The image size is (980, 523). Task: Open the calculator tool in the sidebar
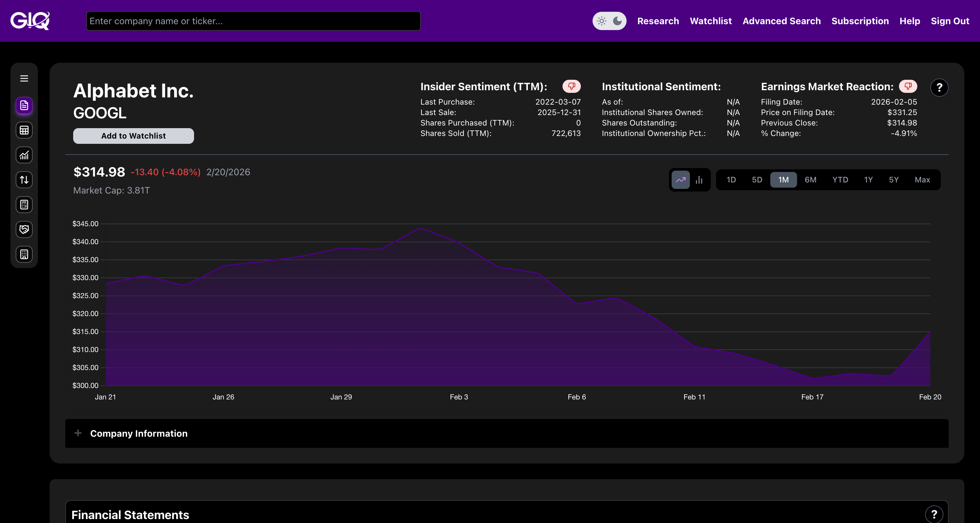coord(24,205)
